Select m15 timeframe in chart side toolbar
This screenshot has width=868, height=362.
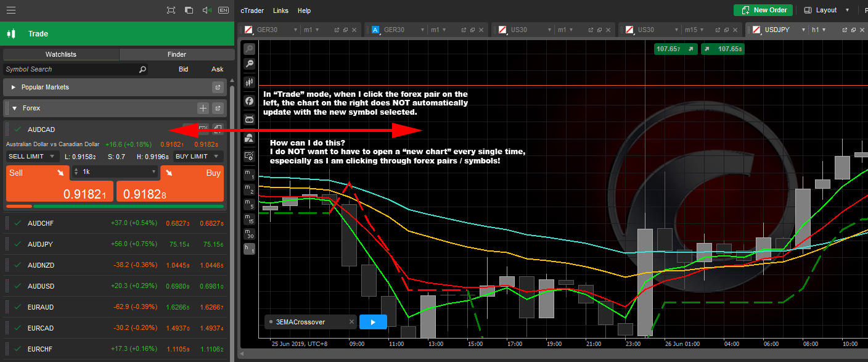(250, 218)
